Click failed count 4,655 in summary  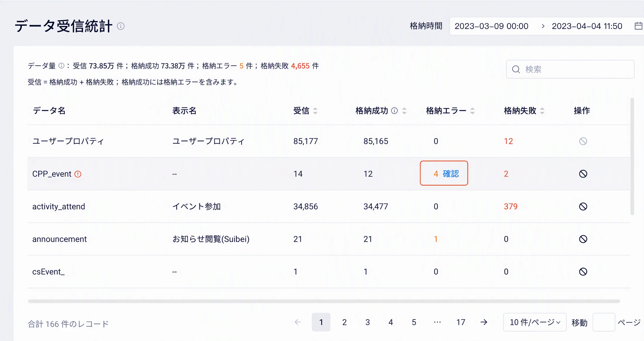[x=300, y=66]
